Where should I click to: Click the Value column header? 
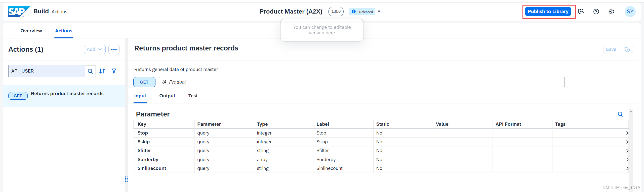pos(463,124)
